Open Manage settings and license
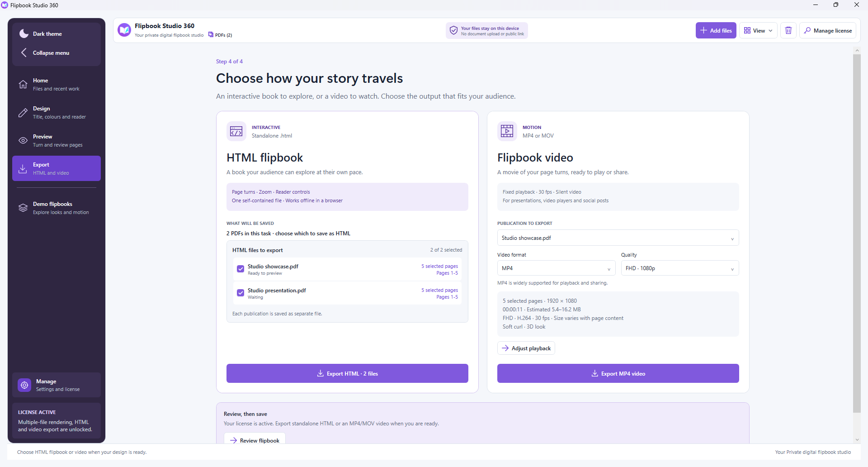Viewport: 868px width, 467px height. coord(57,385)
